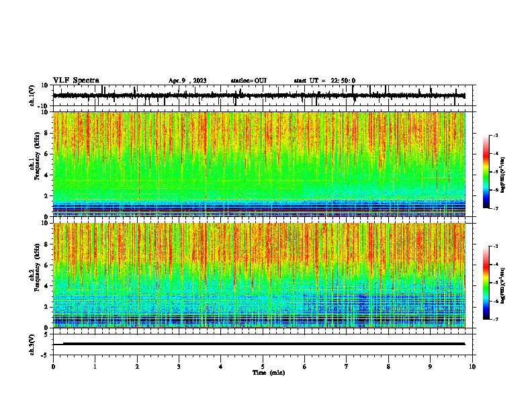This screenshot has width=532, height=411.
Task: Click the "-7" bottom label of ch.2 colorbar
Action: pyautogui.click(x=495, y=319)
